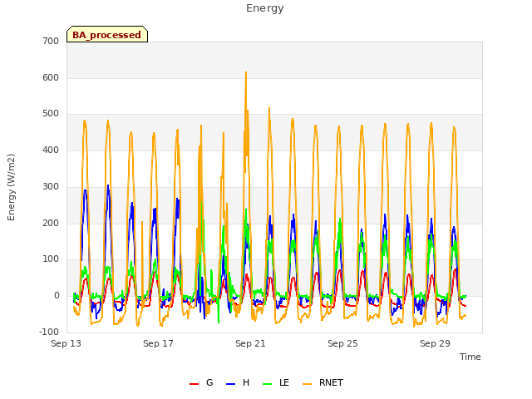
Task: Click the 200 y-axis tick label
Action: (x=51, y=223)
